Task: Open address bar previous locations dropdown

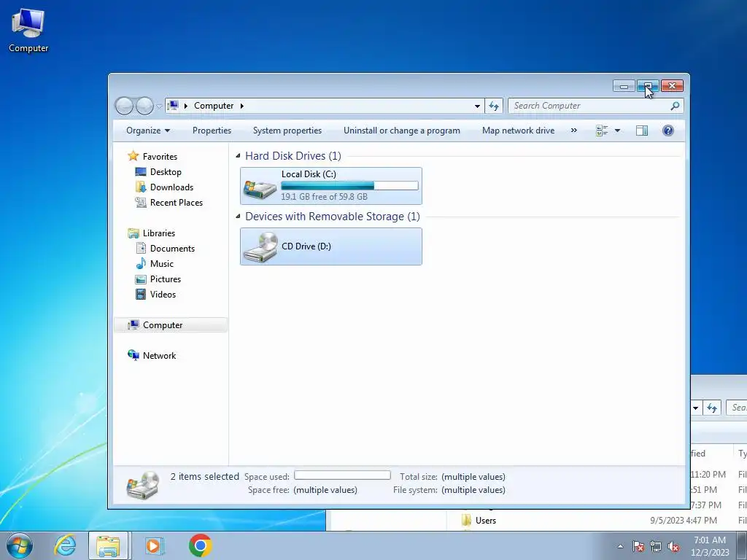Action: (477, 106)
